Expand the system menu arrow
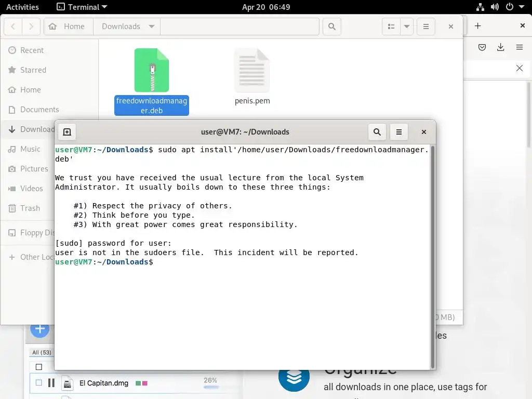This screenshot has height=399, width=532. tap(522, 7)
